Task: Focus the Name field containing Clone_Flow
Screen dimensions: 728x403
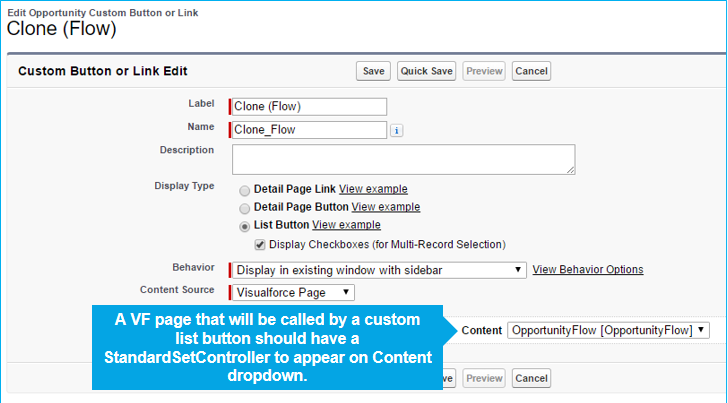Action: (x=308, y=130)
